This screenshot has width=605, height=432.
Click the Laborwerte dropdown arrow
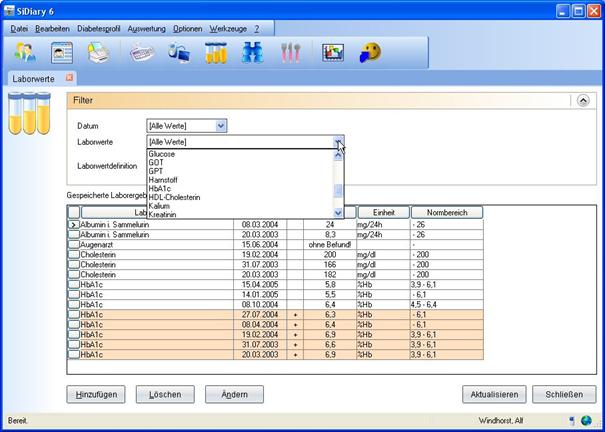pyautogui.click(x=338, y=142)
